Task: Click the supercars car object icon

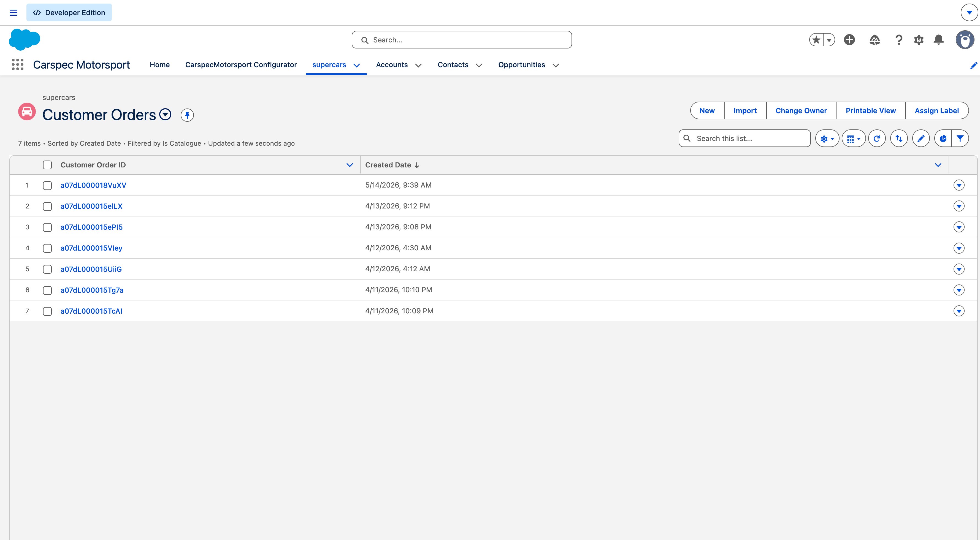Action: coord(27,112)
